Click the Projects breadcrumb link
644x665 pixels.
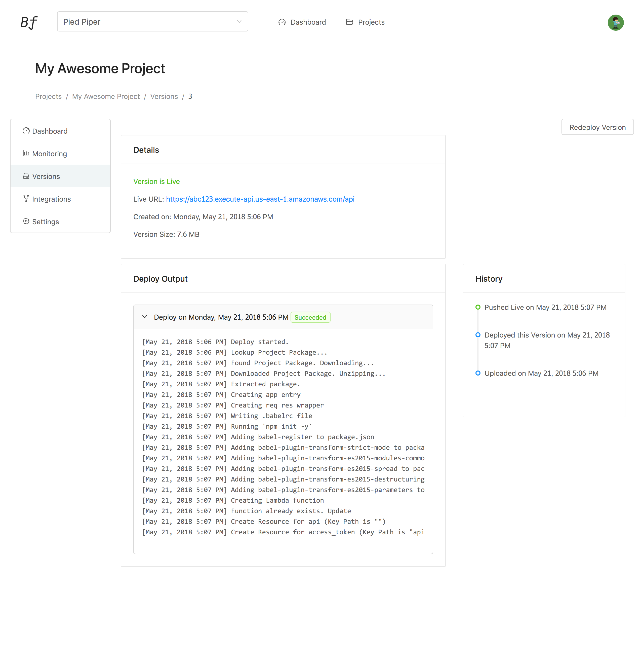pyautogui.click(x=49, y=96)
